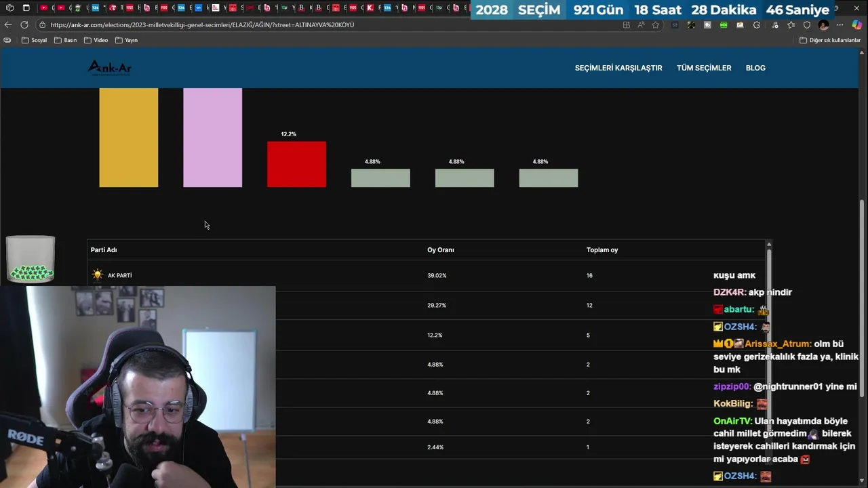Click the DZK4R username in chat
Viewport: 868px width, 488px height.
(x=729, y=292)
